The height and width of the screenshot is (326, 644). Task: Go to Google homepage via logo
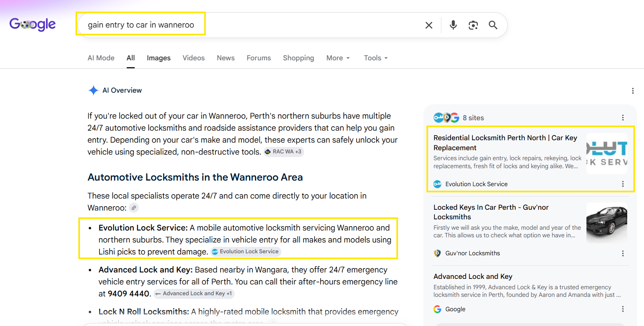coord(32,24)
